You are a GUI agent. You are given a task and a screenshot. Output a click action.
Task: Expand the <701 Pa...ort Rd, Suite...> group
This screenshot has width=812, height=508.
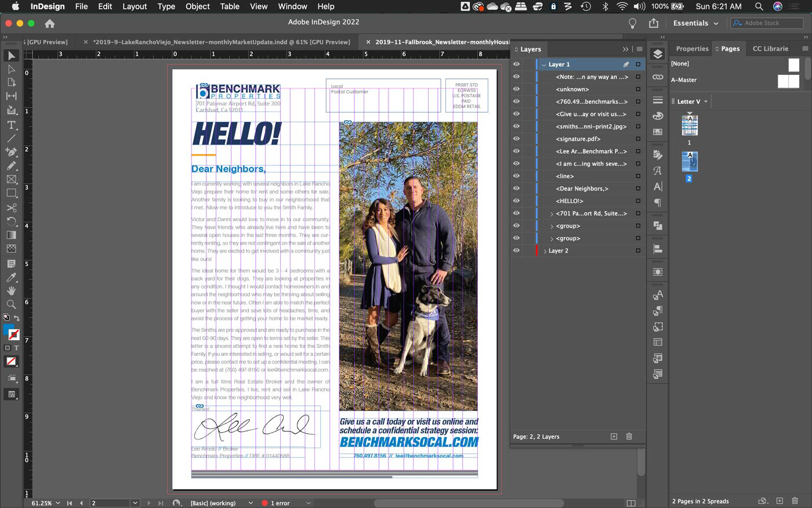coord(552,214)
